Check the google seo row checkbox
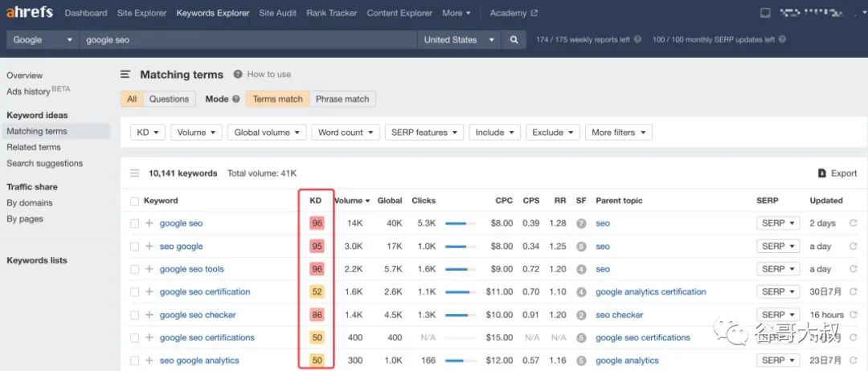 coord(134,223)
